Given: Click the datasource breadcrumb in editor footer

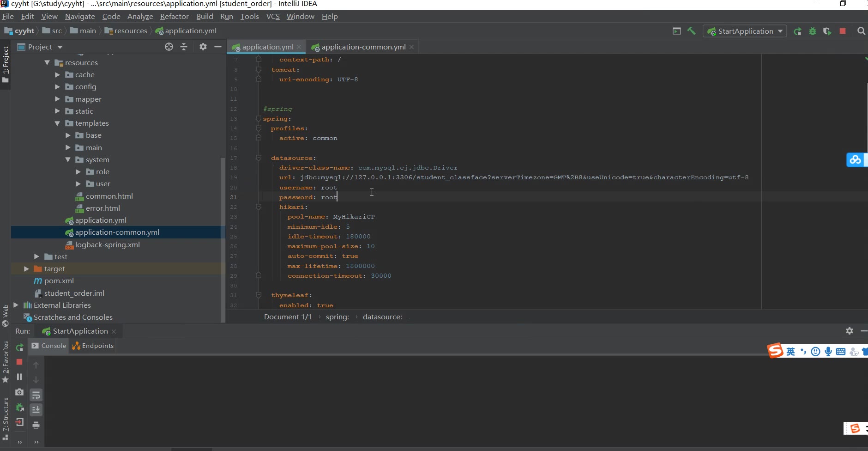Looking at the screenshot, I should (382, 317).
